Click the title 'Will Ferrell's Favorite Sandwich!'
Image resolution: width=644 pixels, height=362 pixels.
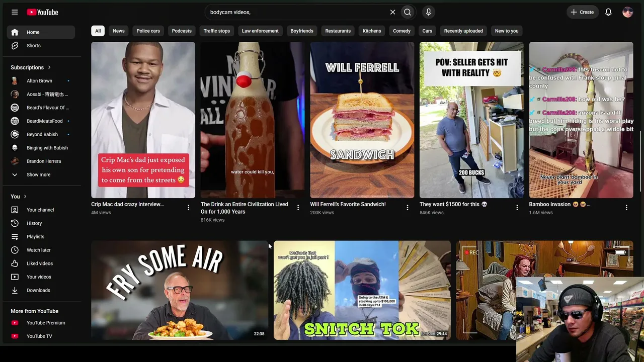tap(348, 205)
